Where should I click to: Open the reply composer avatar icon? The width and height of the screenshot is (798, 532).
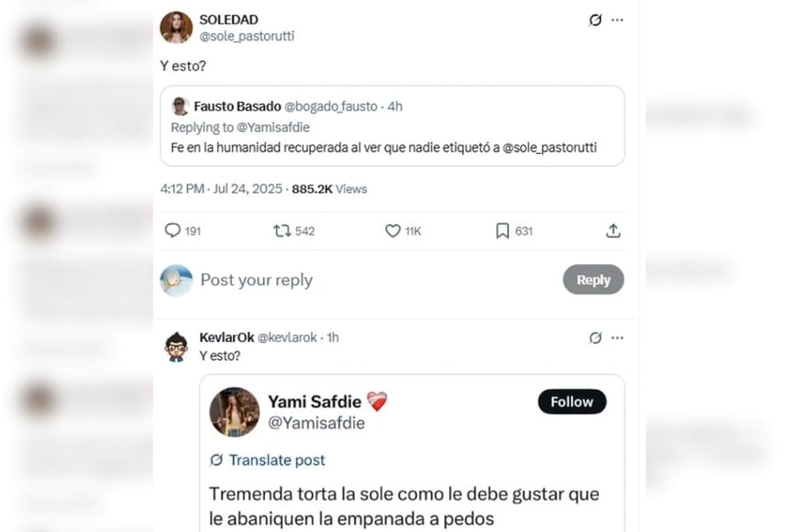point(178,279)
